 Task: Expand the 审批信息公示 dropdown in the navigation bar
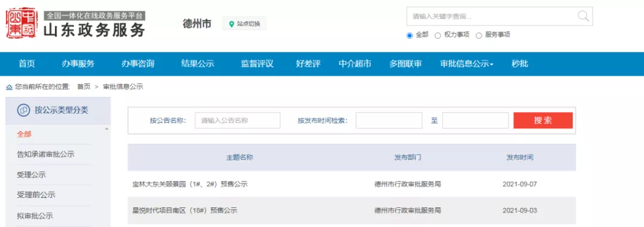467,64
